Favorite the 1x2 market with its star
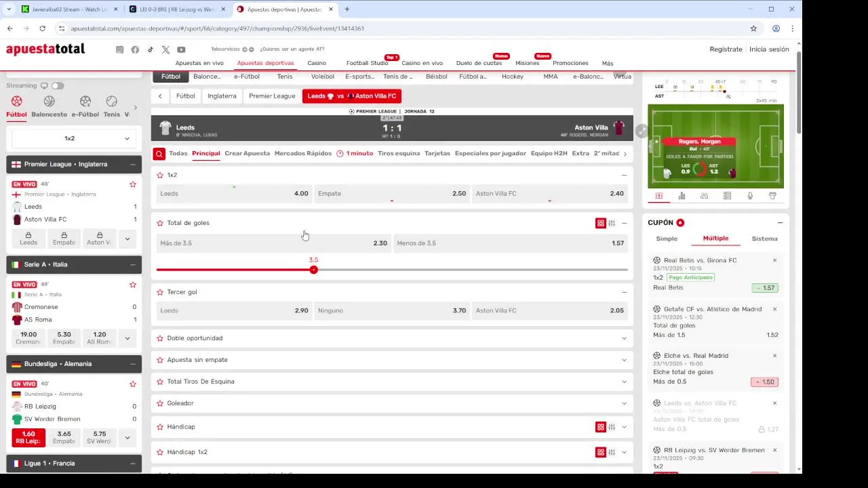Viewport: 868px width, 488px height. pyautogui.click(x=160, y=175)
